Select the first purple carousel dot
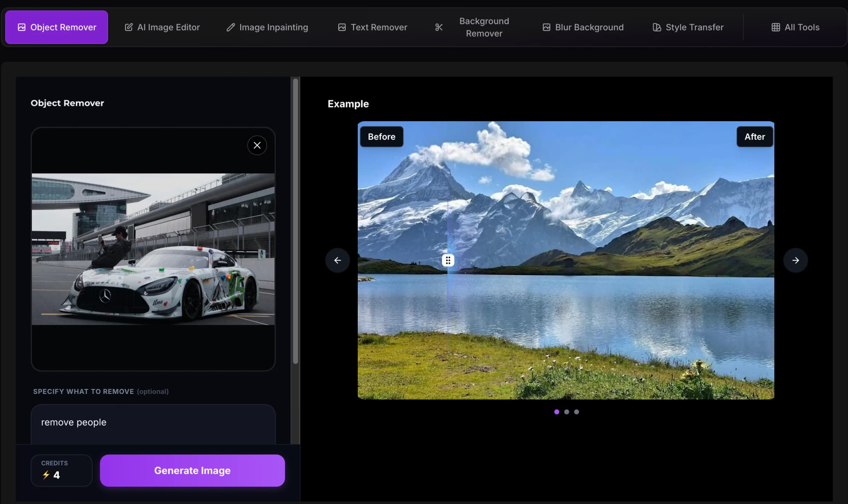Screen dimensions: 848x504 pyautogui.click(x=556, y=412)
